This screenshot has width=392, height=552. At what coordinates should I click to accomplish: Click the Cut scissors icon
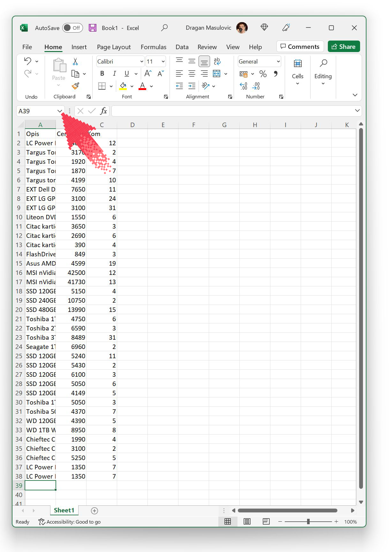(x=75, y=61)
